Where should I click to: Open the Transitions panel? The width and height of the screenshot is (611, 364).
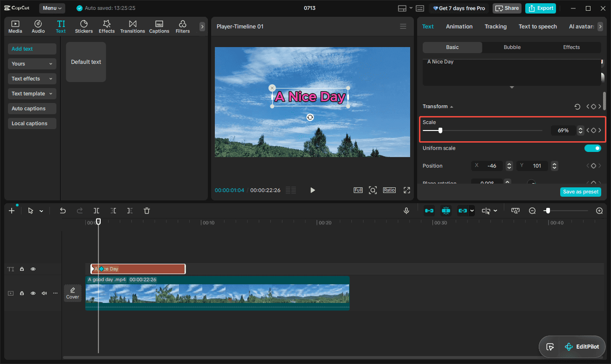pyautogui.click(x=132, y=27)
